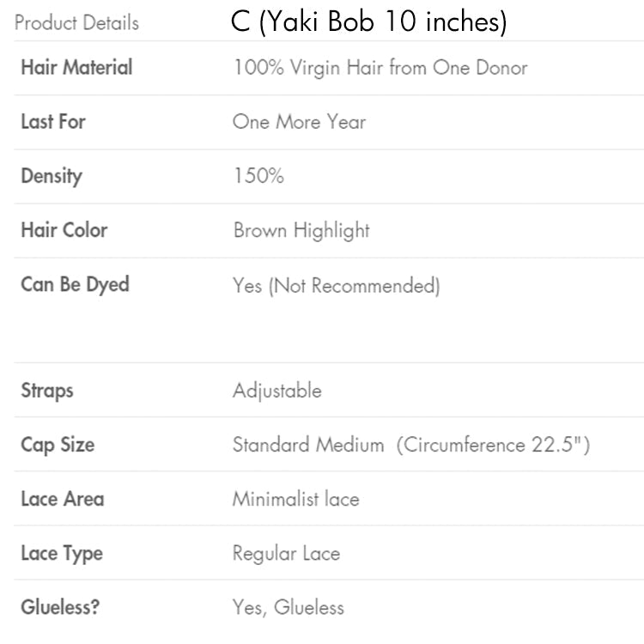The height and width of the screenshot is (644, 644).
Task: Click the Regular Lace value
Action: [x=286, y=553]
